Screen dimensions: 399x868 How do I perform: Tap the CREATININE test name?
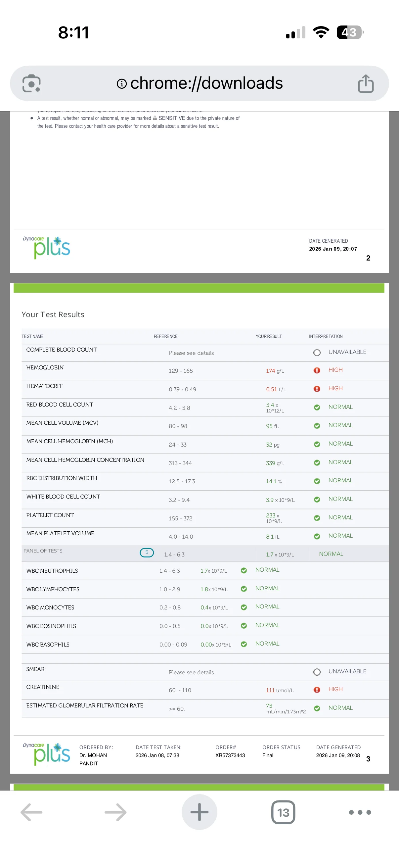click(x=43, y=687)
